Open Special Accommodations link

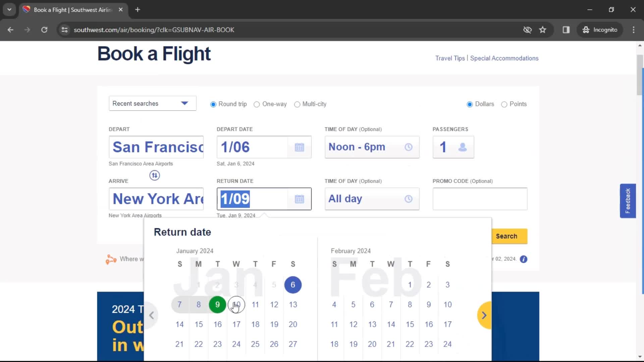(x=504, y=58)
